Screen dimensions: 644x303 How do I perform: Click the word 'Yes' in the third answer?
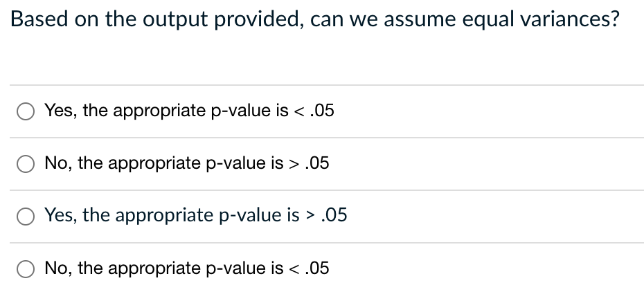[61, 215]
